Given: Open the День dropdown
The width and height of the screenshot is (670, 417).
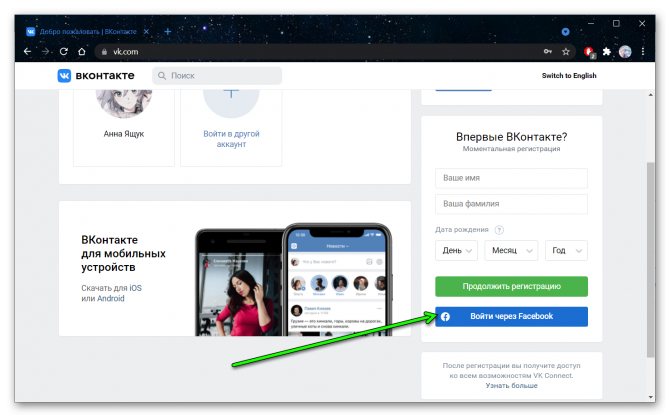Looking at the screenshot, I should pos(456,250).
